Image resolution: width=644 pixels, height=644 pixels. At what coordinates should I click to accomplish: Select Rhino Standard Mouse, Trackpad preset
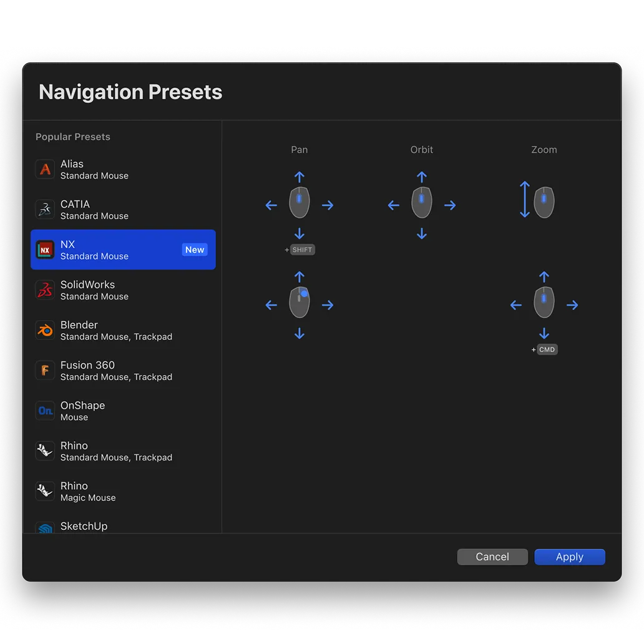tap(123, 451)
